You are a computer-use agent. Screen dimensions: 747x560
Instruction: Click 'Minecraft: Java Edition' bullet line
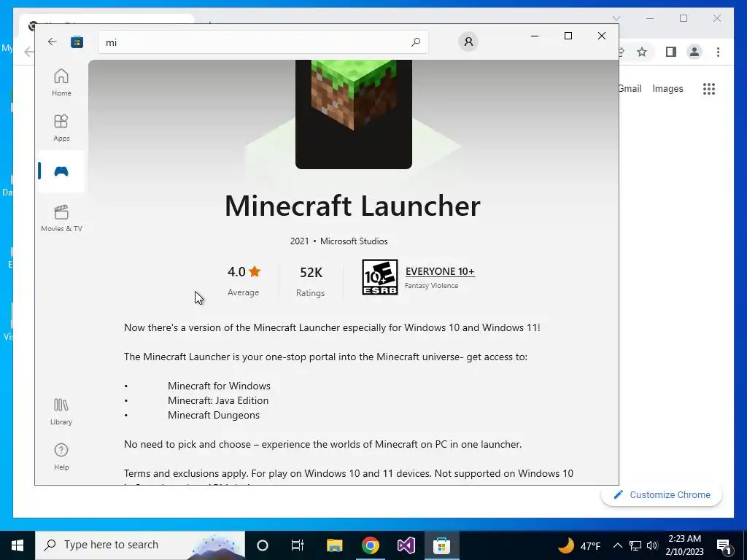(218, 400)
